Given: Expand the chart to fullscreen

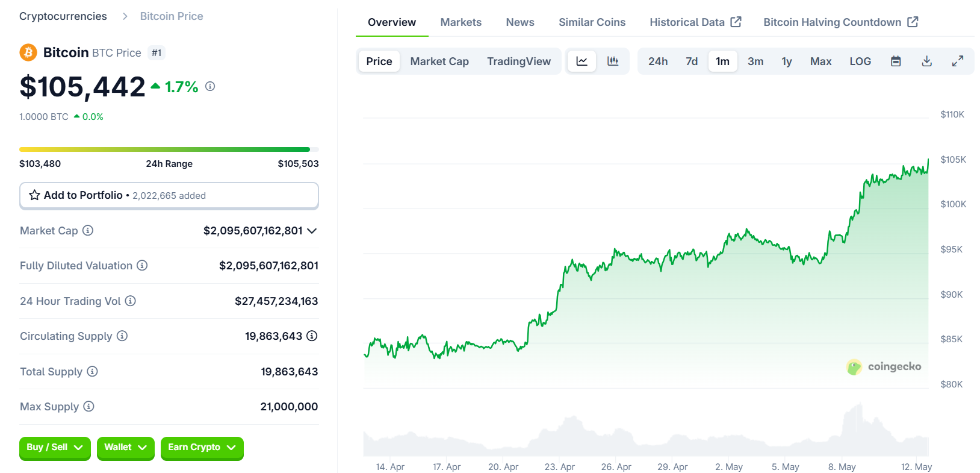Looking at the screenshot, I should coord(957,61).
